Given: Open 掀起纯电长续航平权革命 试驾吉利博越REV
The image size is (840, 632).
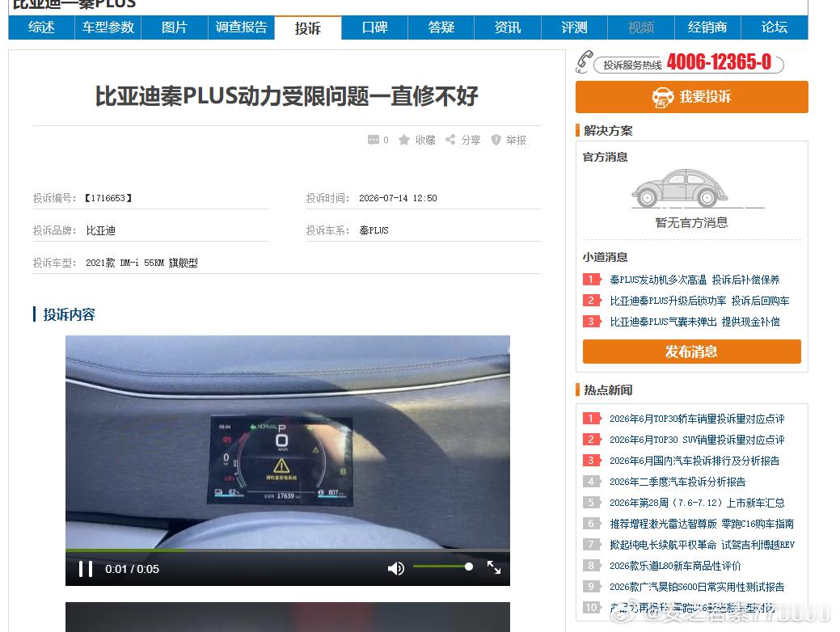Looking at the screenshot, I should tap(702, 545).
